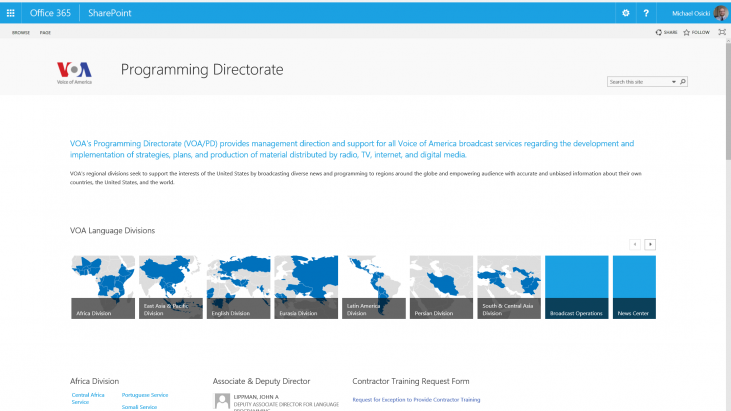Click into the Search this site box
This screenshot has height=411, width=731.
pyautogui.click(x=639, y=82)
